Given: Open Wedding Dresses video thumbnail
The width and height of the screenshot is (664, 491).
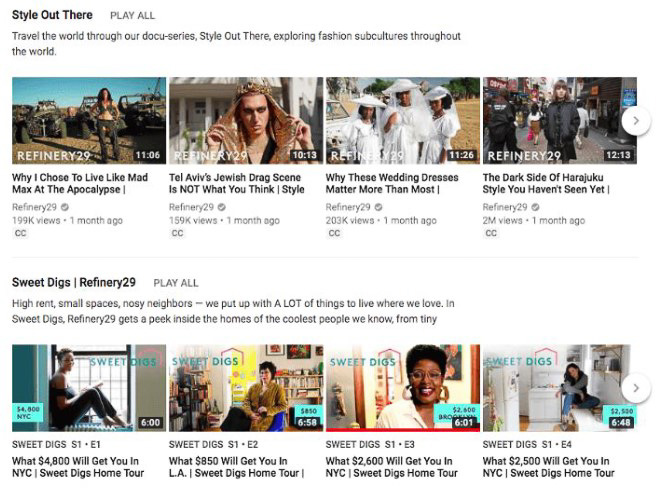Looking at the screenshot, I should click(403, 120).
